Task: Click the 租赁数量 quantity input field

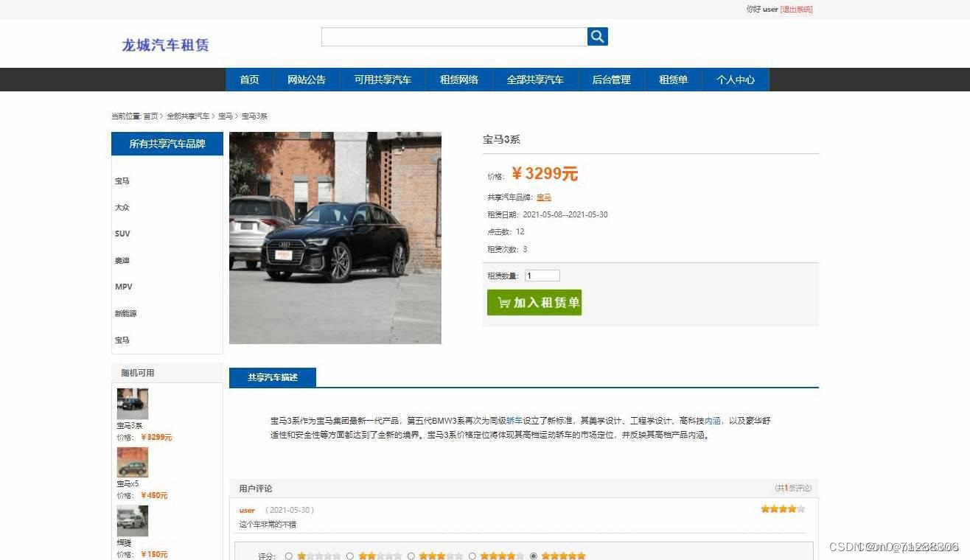Action: point(542,276)
